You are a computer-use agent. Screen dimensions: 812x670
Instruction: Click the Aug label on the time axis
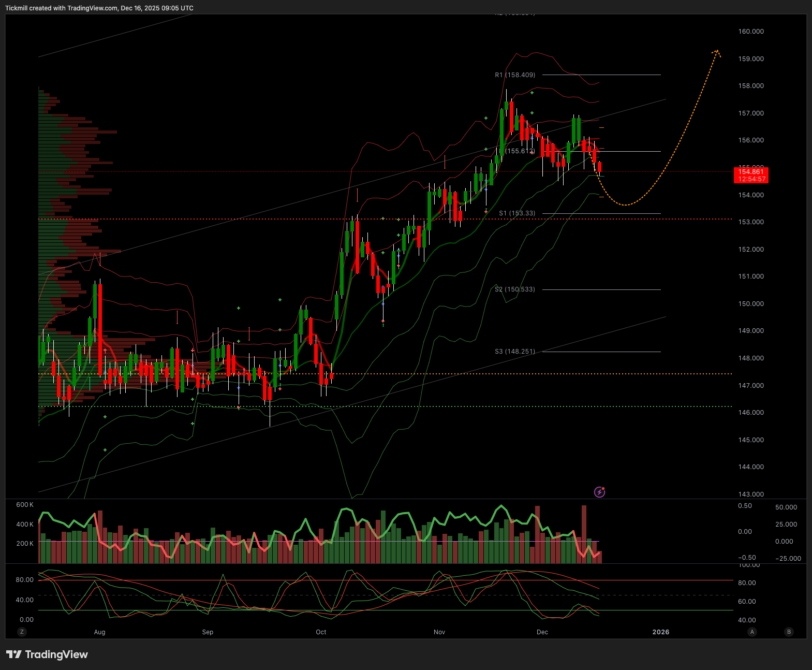point(99,632)
